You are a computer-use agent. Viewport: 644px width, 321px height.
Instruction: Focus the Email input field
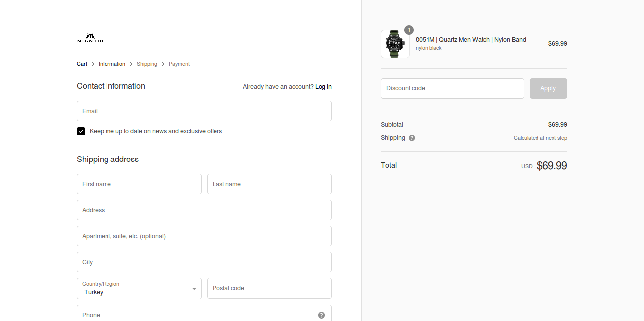[204, 111]
